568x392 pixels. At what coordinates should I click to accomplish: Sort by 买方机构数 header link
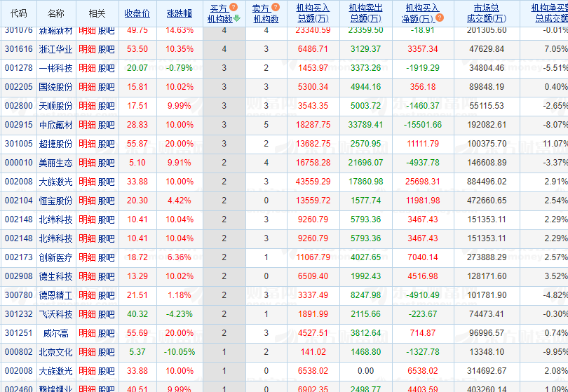coord(220,13)
